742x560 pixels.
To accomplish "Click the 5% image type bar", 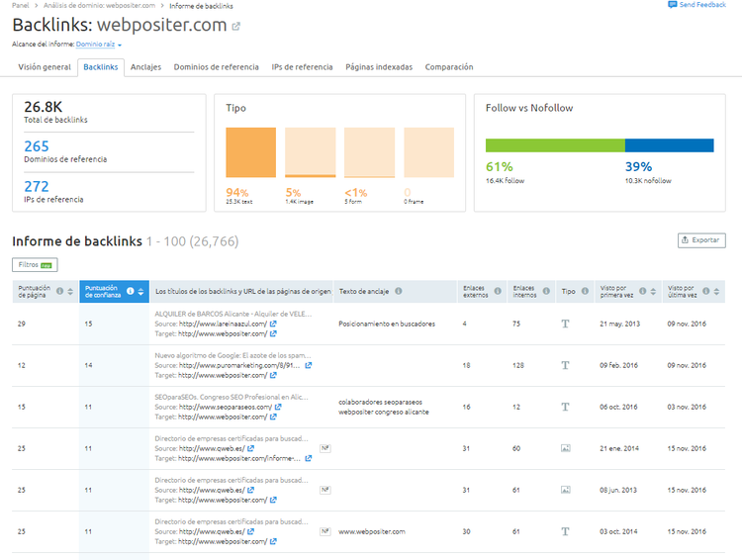I will (x=311, y=152).
